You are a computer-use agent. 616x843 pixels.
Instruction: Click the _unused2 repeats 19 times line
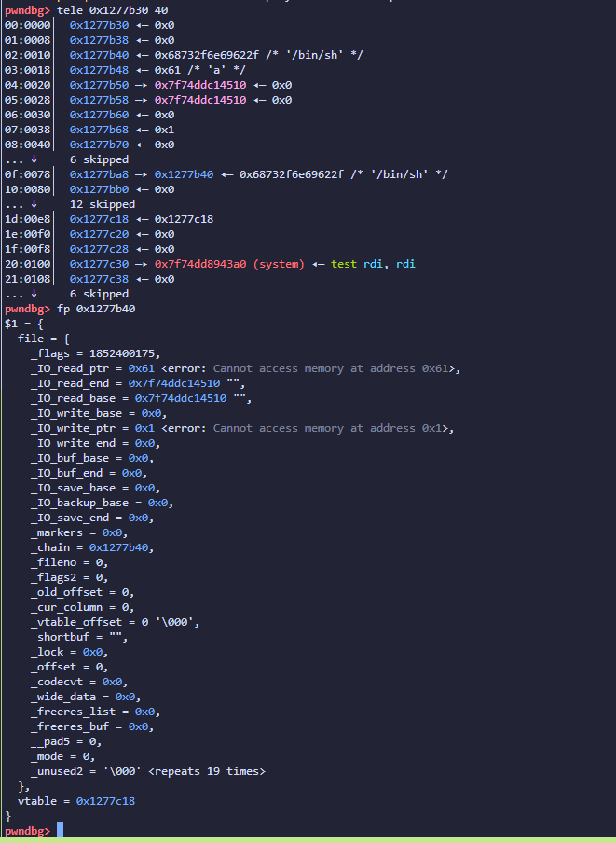coord(147,771)
